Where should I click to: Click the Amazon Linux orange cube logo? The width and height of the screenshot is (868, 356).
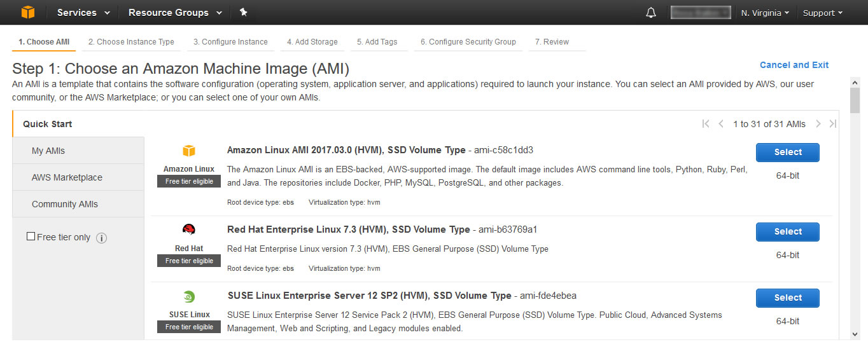pyautogui.click(x=189, y=151)
